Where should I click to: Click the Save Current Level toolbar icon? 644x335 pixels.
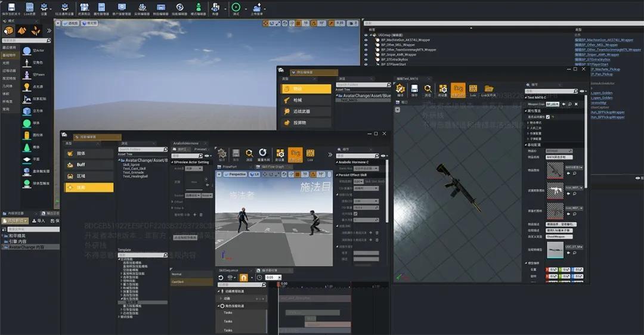tap(11, 7)
